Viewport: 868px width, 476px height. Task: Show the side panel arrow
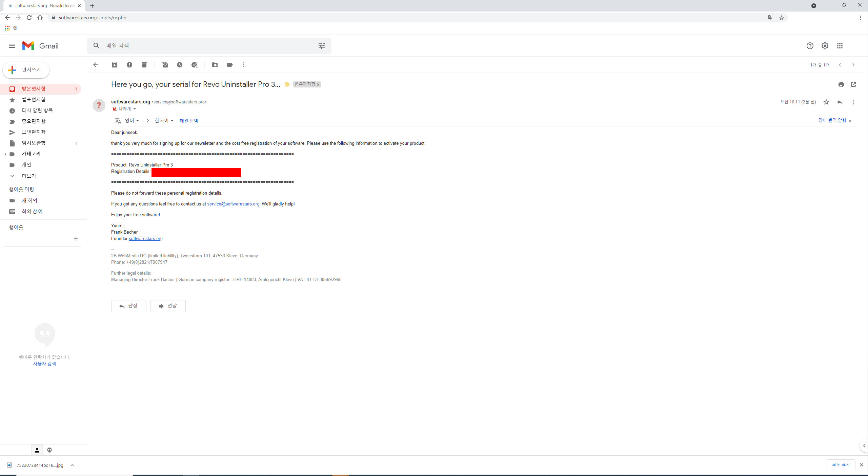(864, 446)
